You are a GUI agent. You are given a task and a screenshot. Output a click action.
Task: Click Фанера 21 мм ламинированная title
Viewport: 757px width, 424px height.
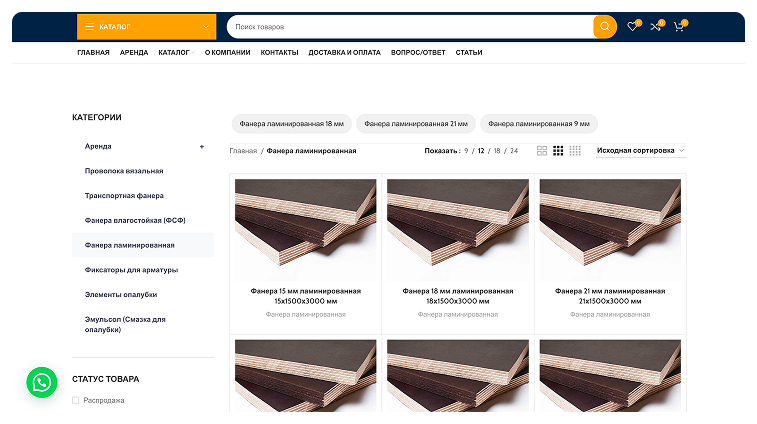click(610, 296)
